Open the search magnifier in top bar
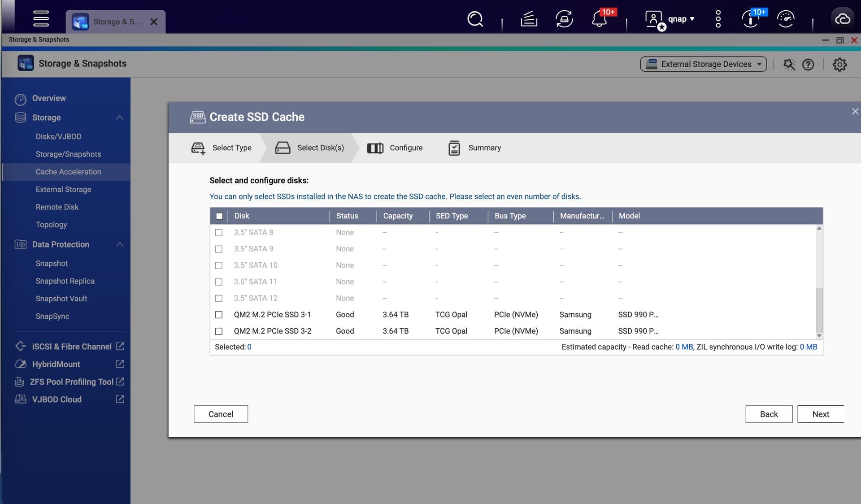 (x=475, y=19)
